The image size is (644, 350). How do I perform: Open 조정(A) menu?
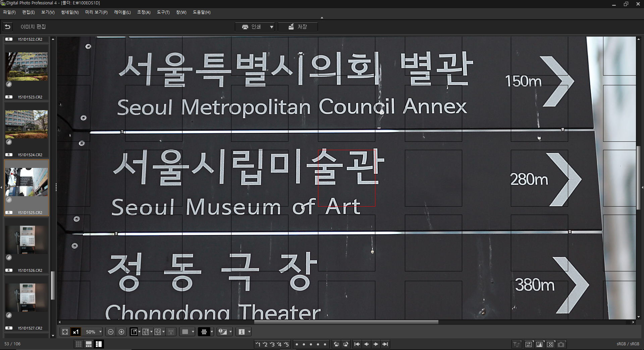coord(144,12)
